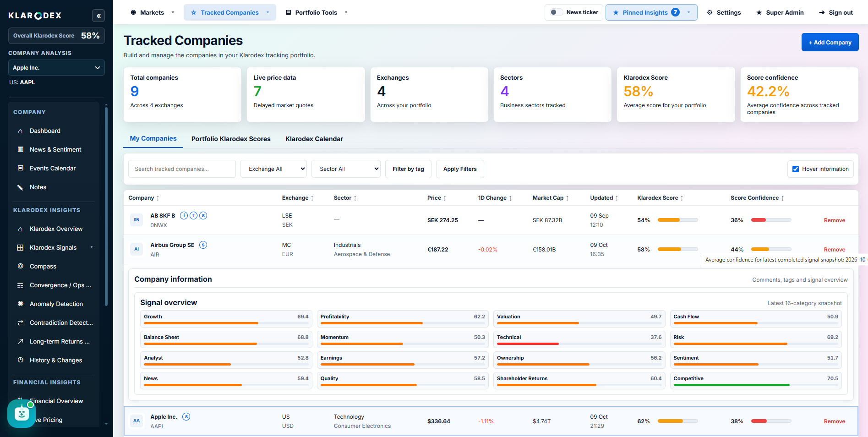Switch to Portfolio Klarodex Scores tab
868x437 pixels.
[x=231, y=139]
